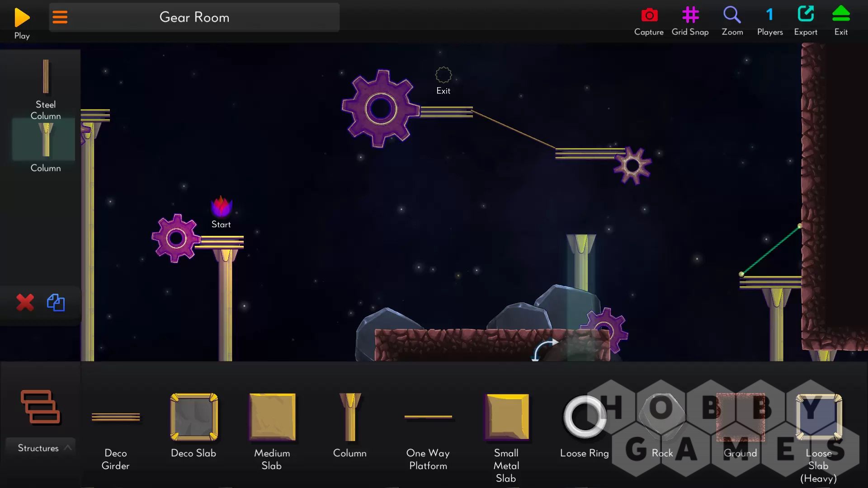The width and height of the screenshot is (868, 488).
Task: Click the green Exit eject icon
Action: click(841, 14)
